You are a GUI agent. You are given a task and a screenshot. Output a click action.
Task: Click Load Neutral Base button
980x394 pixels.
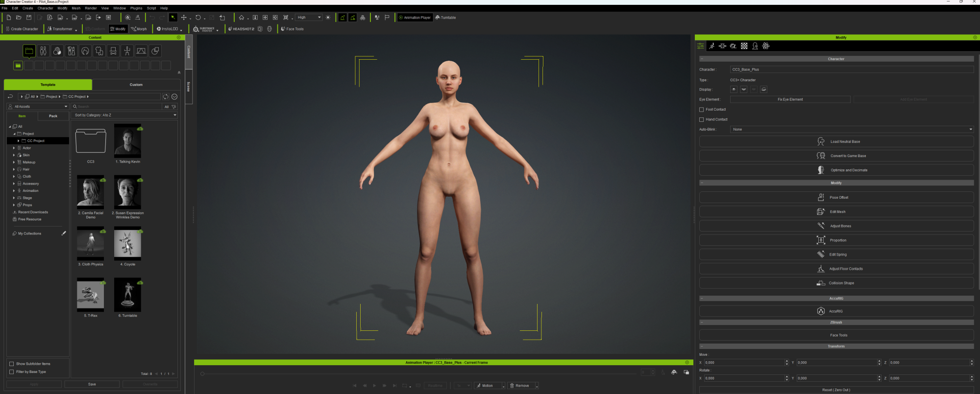836,141
